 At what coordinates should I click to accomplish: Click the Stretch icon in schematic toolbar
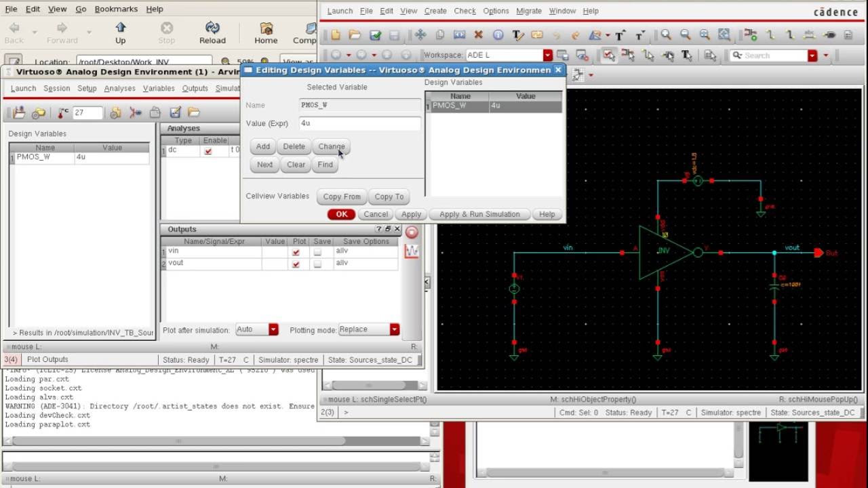(459, 35)
